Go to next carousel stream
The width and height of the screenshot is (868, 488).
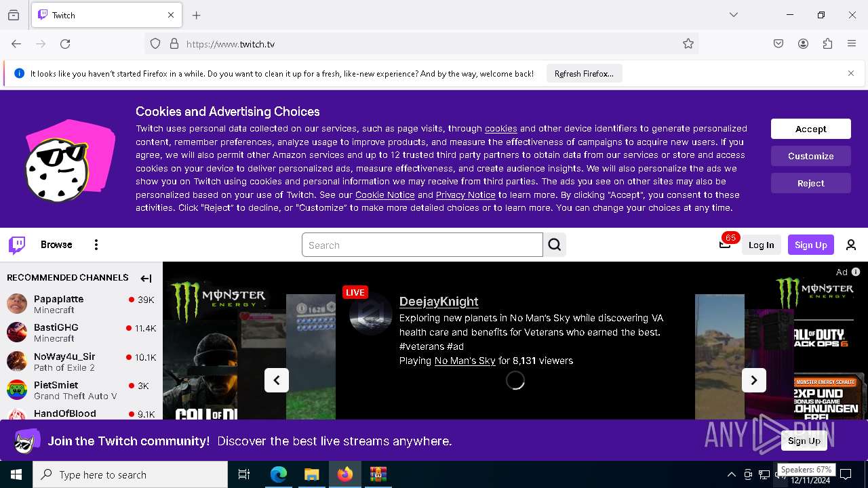(x=754, y=380)
